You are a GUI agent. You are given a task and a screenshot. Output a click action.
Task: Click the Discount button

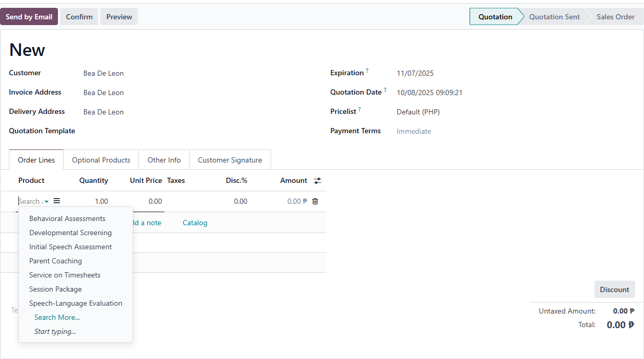tap(614, 289)
